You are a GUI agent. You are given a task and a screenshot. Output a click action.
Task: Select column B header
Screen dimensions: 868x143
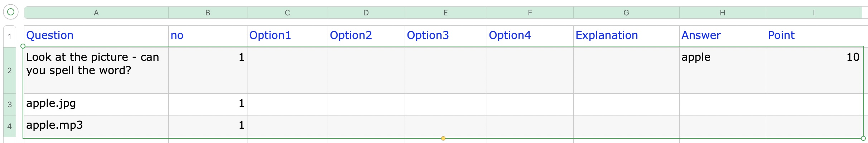pyautogui.click(x=208, y=13)
